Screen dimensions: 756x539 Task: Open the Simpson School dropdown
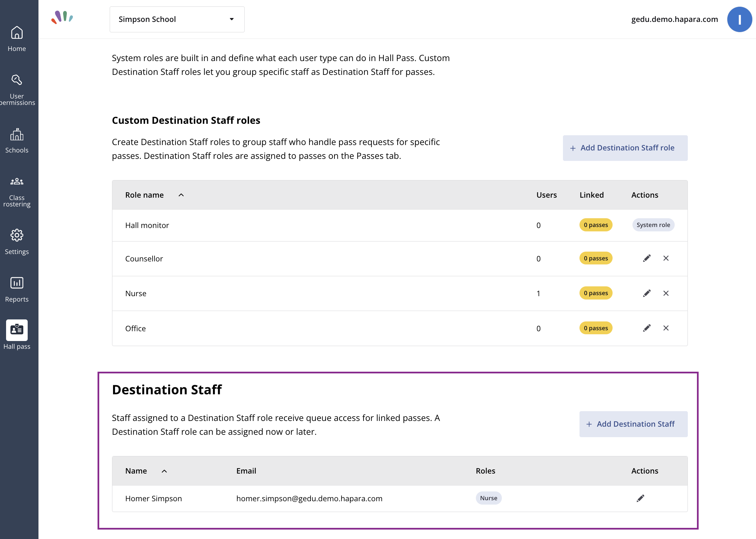[177, 19]
